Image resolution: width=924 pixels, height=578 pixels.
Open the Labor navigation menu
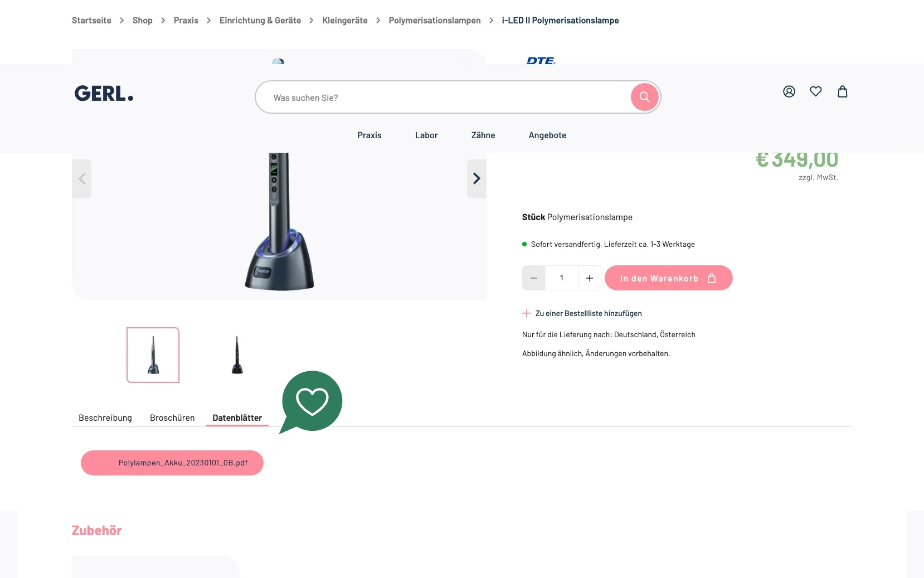tap(426, 135)
